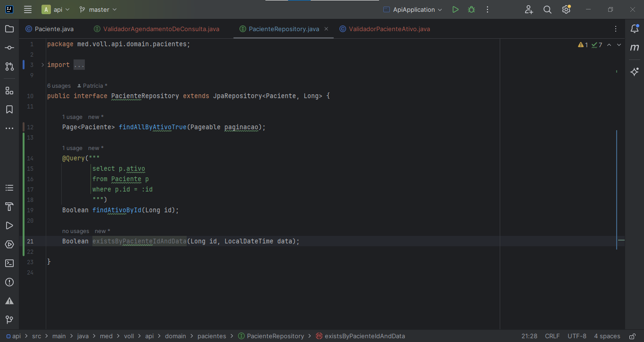
Task: Open the api project dropdown
Action: coord(56,9)
